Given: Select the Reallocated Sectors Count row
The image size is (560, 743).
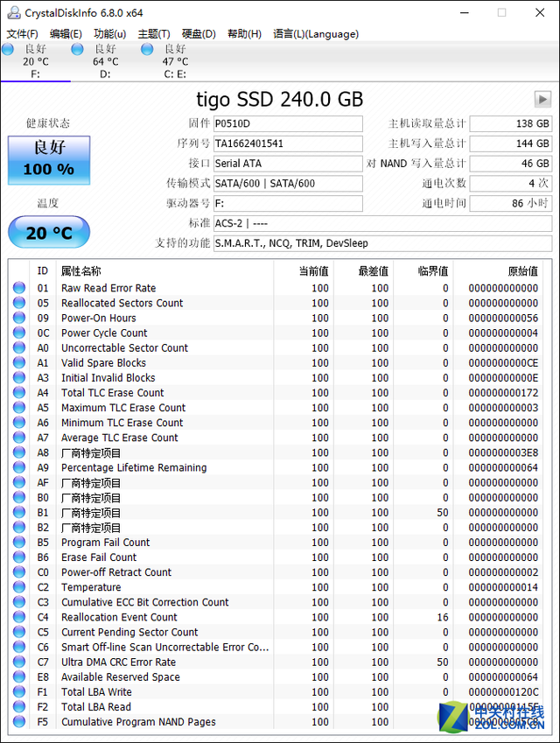Looking at the screenshot, I should [x=122, y=303].
